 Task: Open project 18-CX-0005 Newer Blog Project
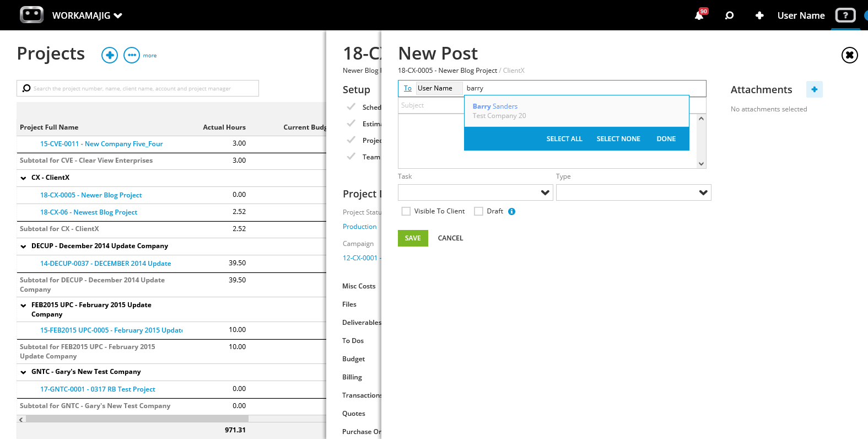point(91,195)
